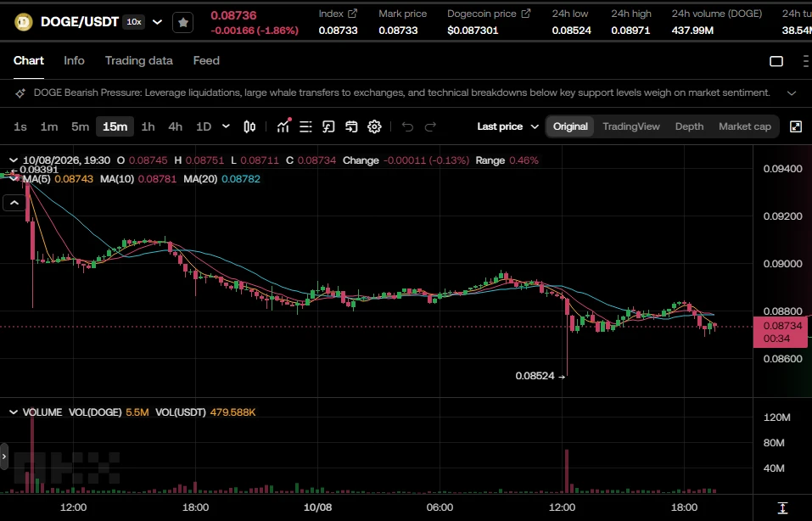Image resolution: width=812 pixels, height=521 pixels.
Task: Switch the chart view to TradingView
Action: pyautogui.click(x=631, y=126)
